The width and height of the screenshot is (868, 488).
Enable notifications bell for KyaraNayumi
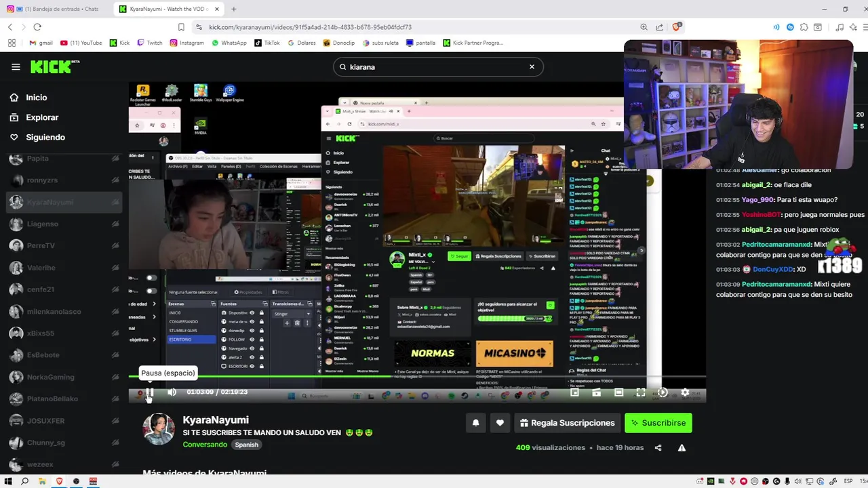pos(475,423)
